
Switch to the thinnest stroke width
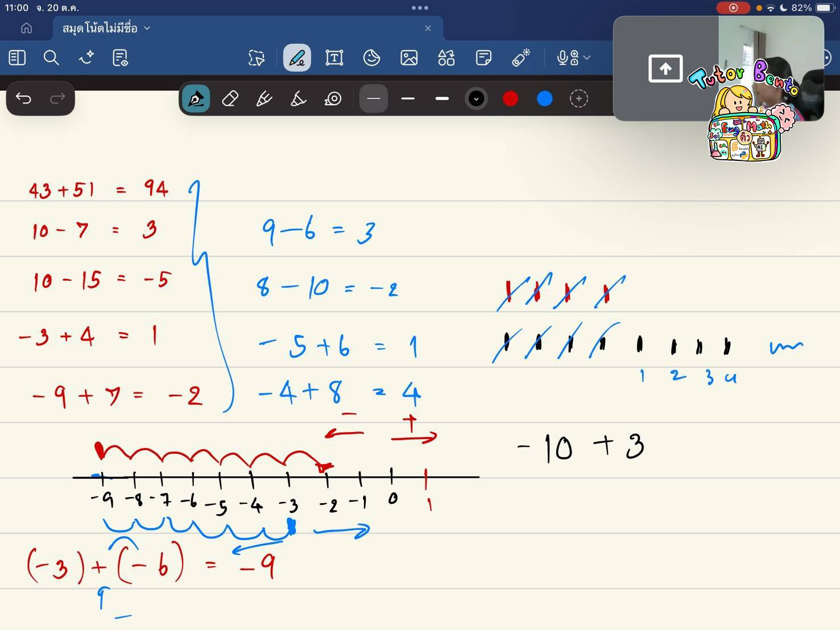[374, 98]
